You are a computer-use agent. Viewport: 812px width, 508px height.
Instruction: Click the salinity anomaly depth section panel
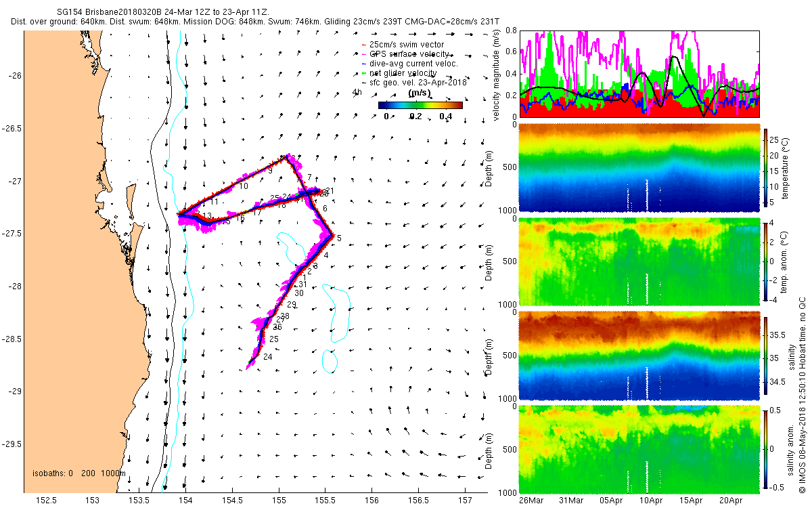pos(638,449)
